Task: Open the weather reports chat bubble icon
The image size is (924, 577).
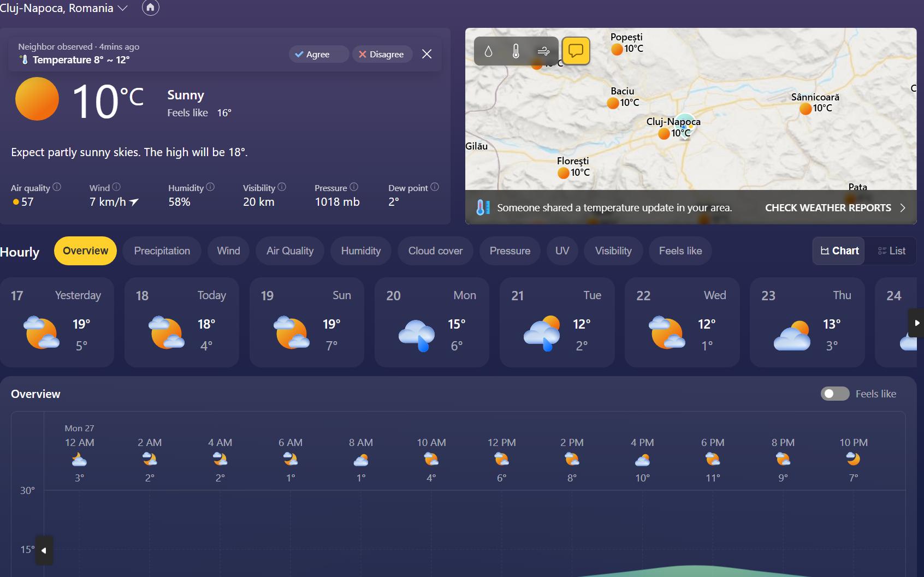Action: click(x=576, y=51)
